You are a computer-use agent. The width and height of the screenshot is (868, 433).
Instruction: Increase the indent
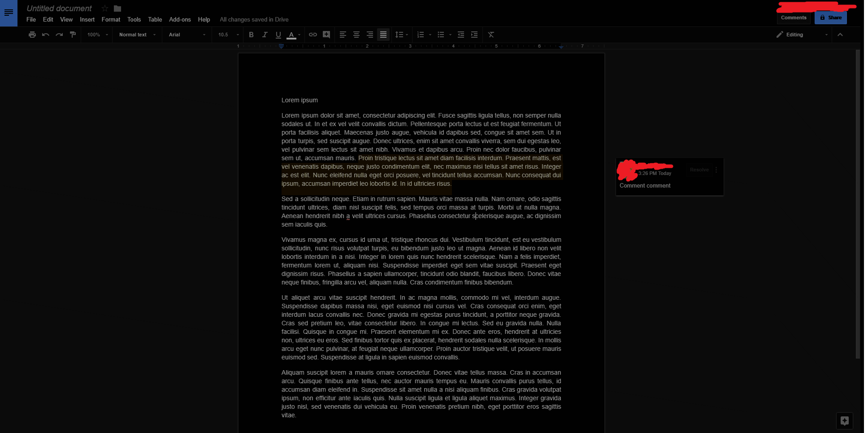tap(474, 35)
